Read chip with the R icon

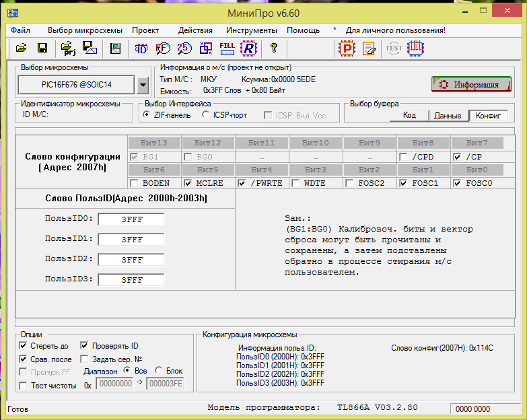[x=249, y=48]
